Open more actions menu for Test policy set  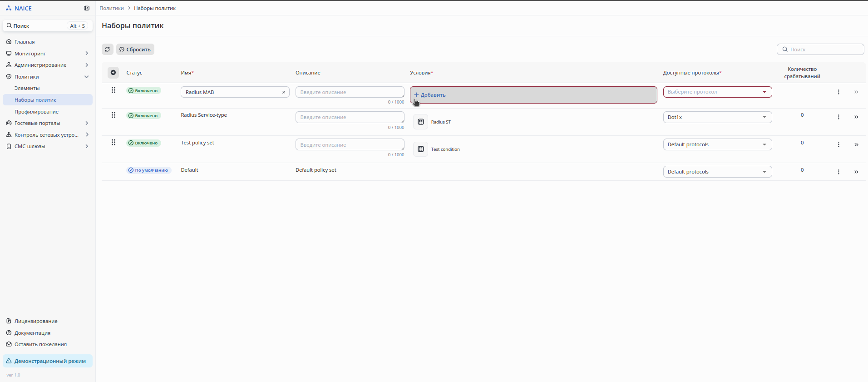(838, 144)
